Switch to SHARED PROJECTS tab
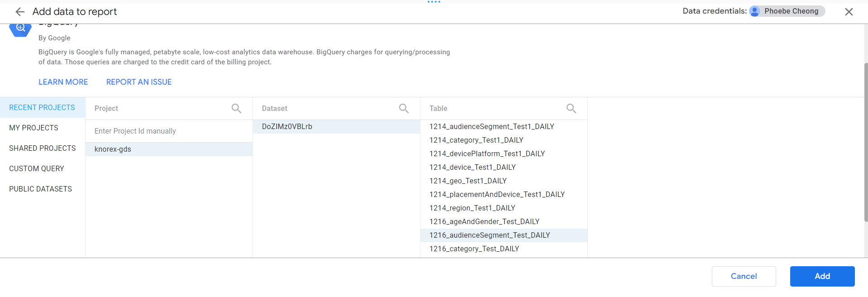This screenshot has height=297, width=868. coord(43,148)
